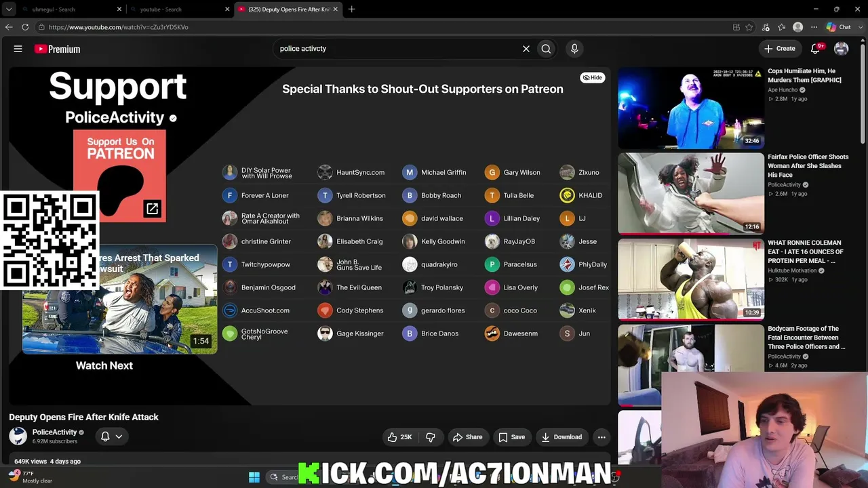Viewport: 868px width, 488px height.
Task: Click the supporter name 'Gary Wilson'
Action: point(522,173)
